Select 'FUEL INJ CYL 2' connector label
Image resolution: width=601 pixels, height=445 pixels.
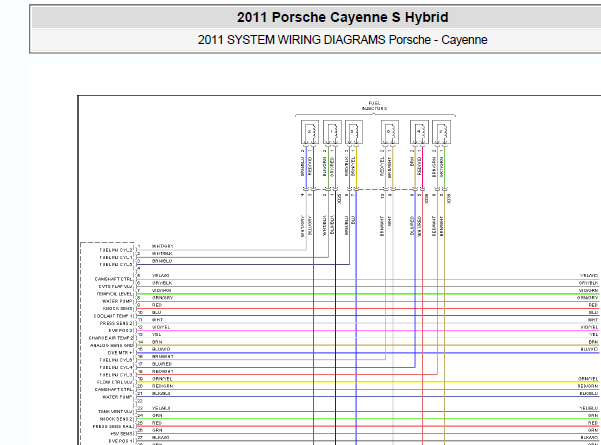point(116,250)
